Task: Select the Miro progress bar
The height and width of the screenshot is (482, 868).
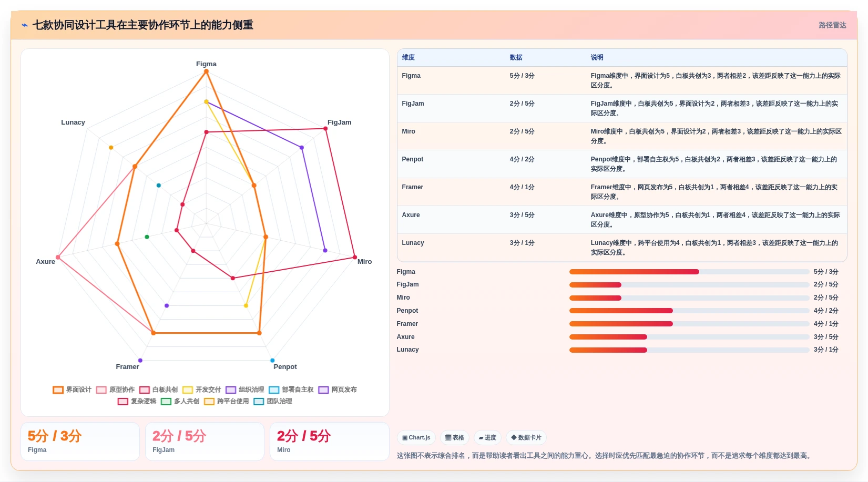Action: (x=689, y=298)
